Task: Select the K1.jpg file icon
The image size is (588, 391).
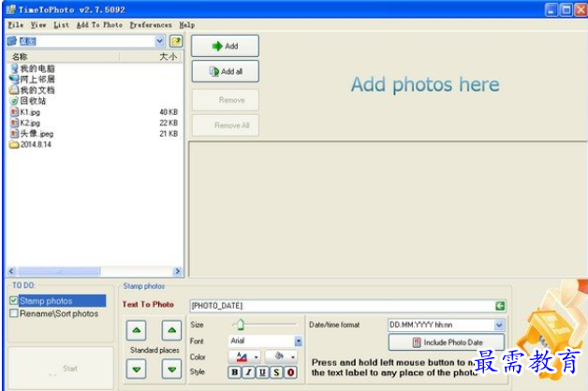Action: [14, 112]
